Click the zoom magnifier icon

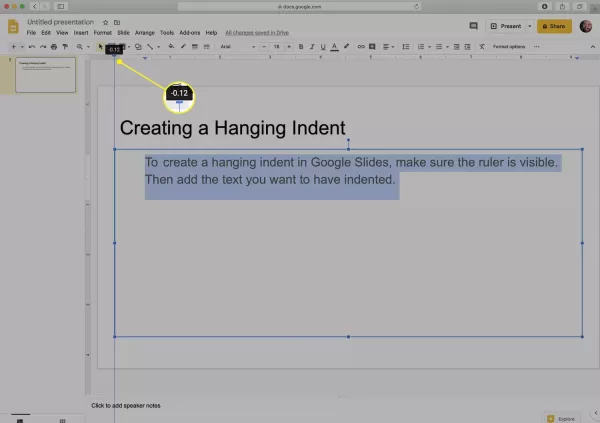click(80, 47)
